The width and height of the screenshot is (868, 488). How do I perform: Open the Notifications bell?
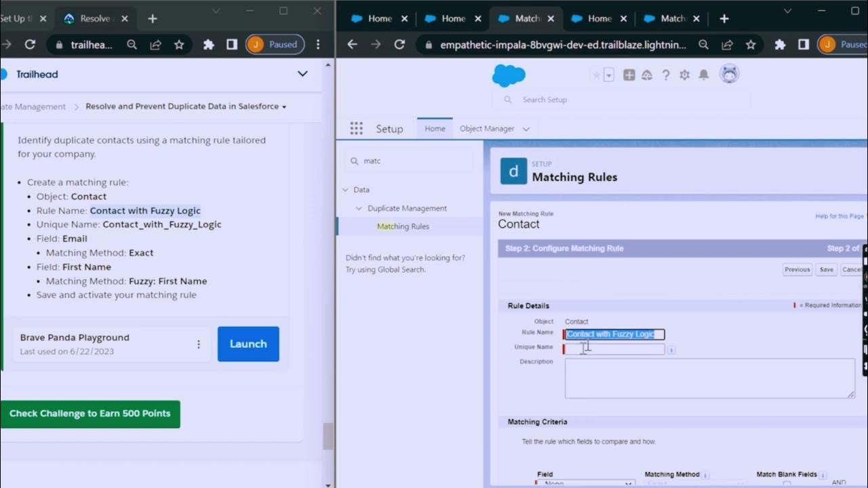tap(704, 75)
